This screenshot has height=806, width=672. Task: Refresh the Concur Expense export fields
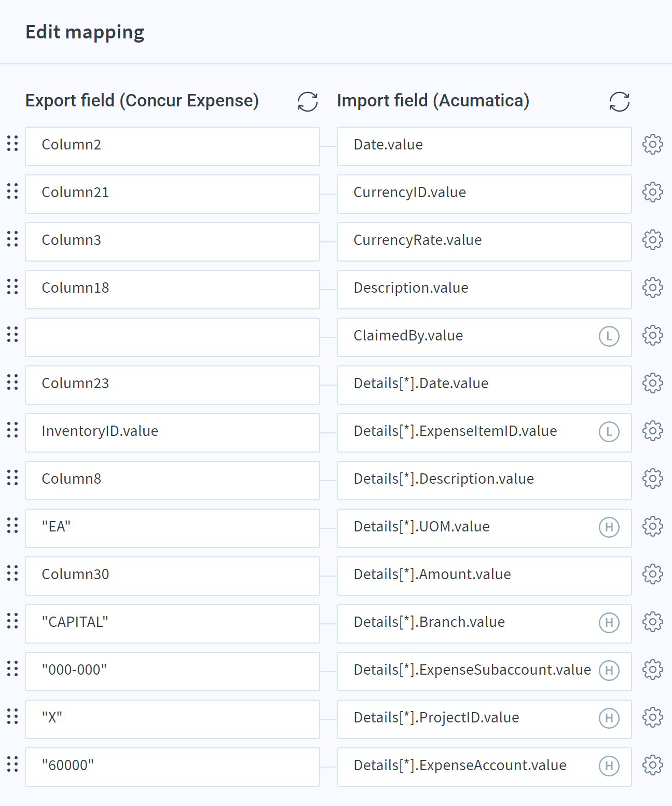(x=308, y=102)
